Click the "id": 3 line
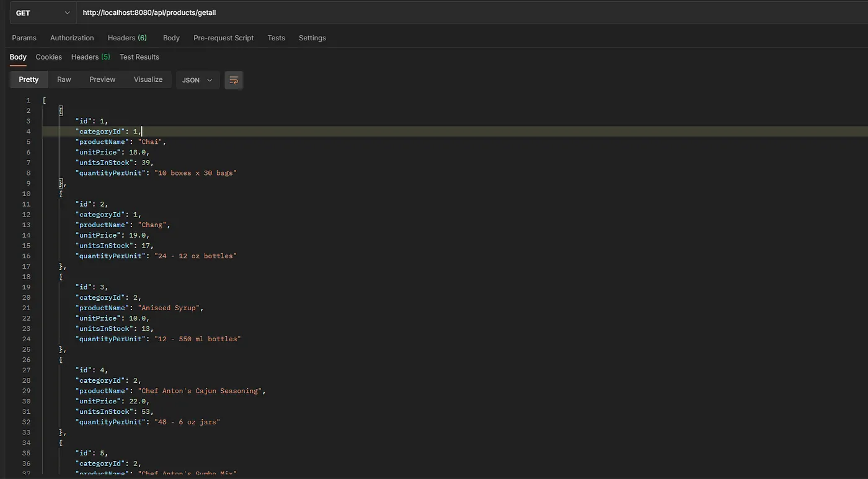The width and height of the screenshot is (868, 479). click(x=92, y=287)
